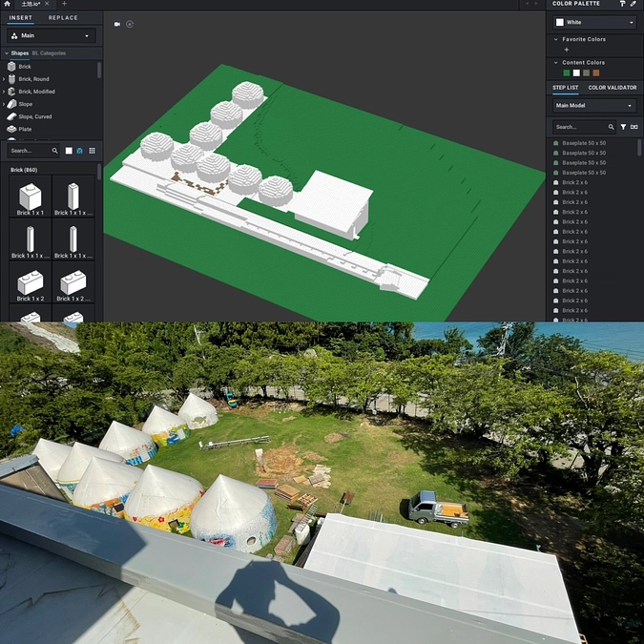The height and width of the screenshot is (644, 644).
Task: Toggle the blue palette filter icon in parts search
Action: click(80, 151)
